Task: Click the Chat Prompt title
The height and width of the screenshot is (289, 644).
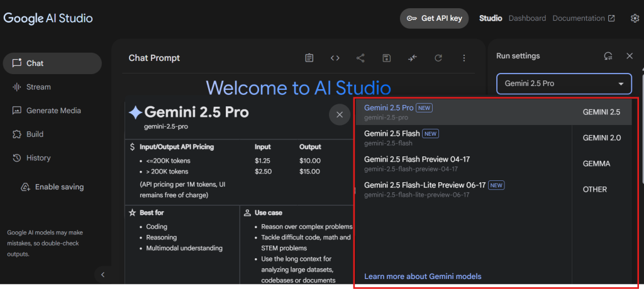Action: click(x=155, y=58)
